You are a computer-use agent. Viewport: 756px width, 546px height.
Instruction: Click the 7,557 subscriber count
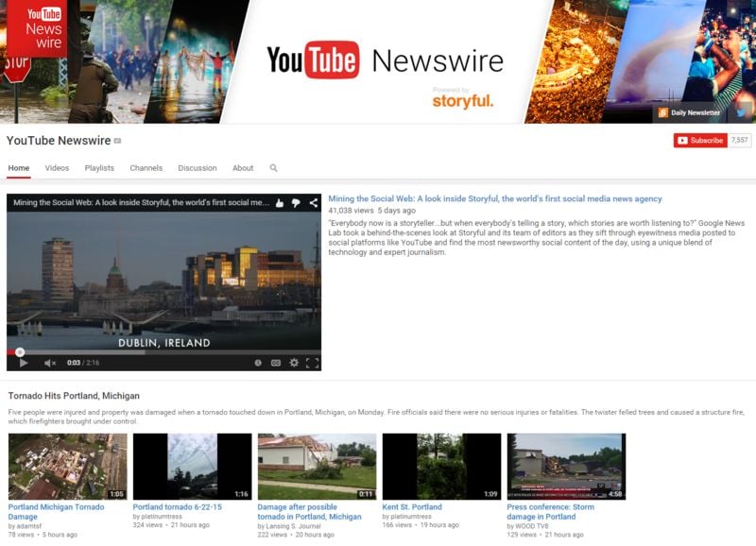coord(739,140)
